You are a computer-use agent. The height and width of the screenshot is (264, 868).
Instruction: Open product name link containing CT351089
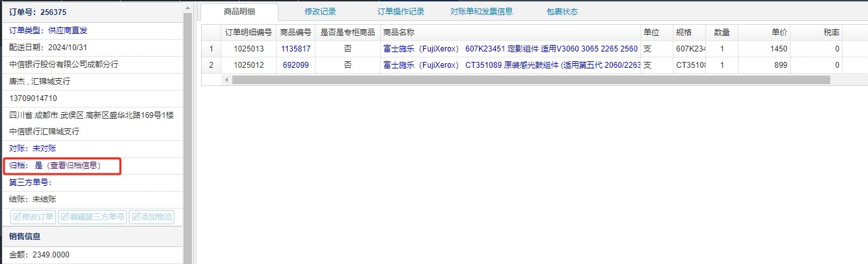coord(512,65)
